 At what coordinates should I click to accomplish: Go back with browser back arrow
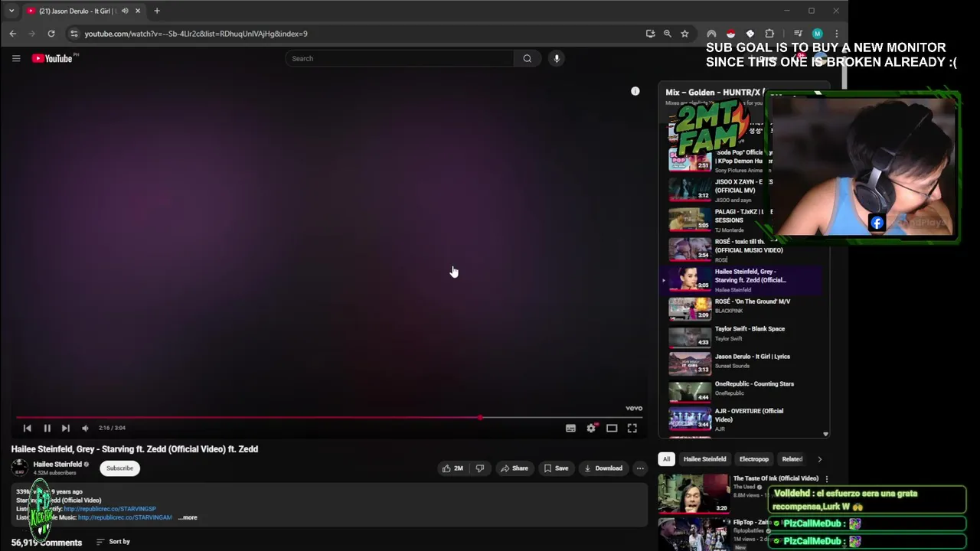pyautogui.click(x=13, y=34)
